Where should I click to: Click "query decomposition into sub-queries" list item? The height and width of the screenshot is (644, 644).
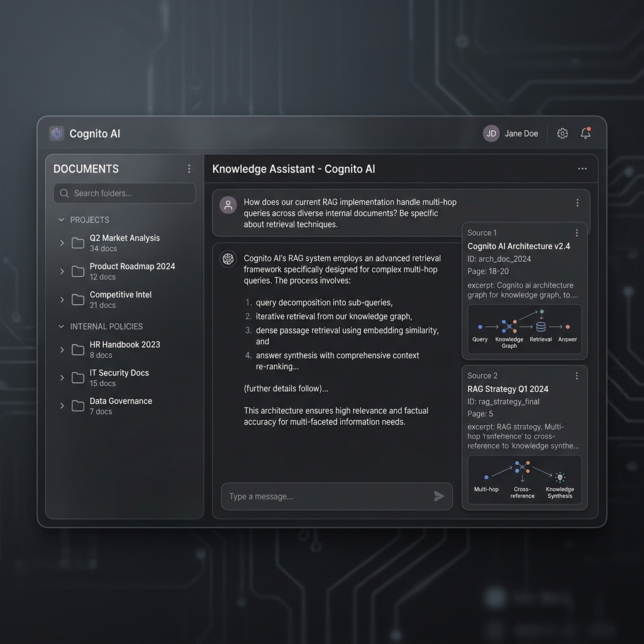(324, 303)
